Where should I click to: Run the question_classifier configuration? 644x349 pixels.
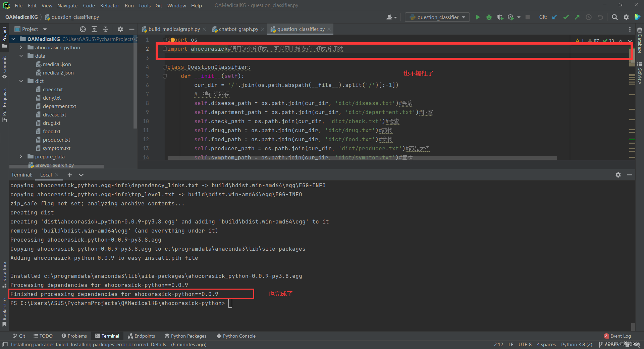[478, 17]
